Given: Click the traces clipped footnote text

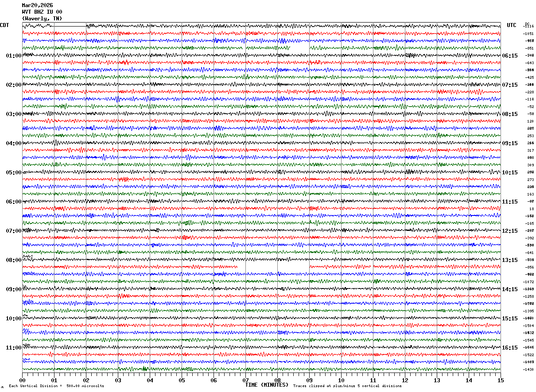Looking at the screenshot, I should (x=347, y=386).
